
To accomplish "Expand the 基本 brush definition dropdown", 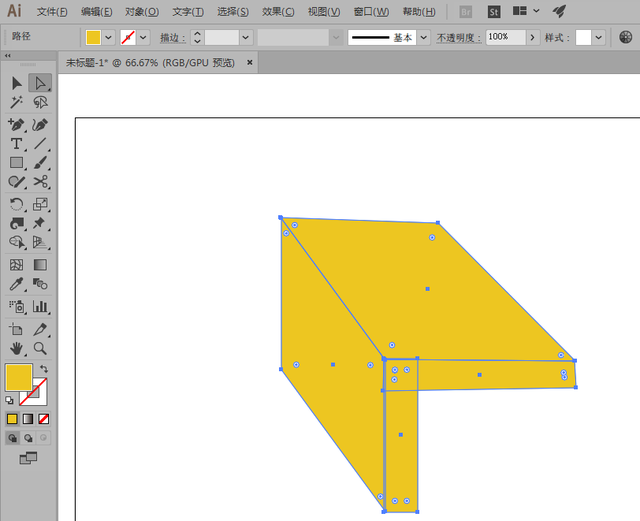I will click(x=424, y=38).
